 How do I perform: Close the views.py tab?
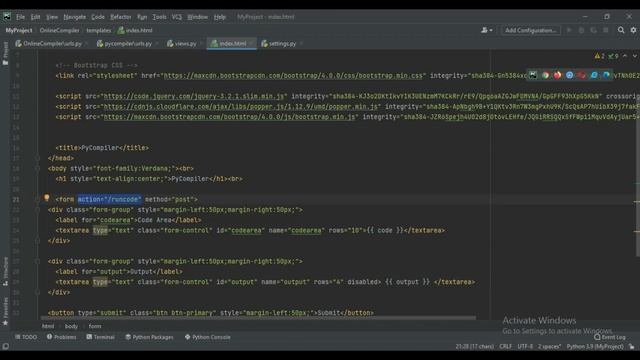[201, 43]
